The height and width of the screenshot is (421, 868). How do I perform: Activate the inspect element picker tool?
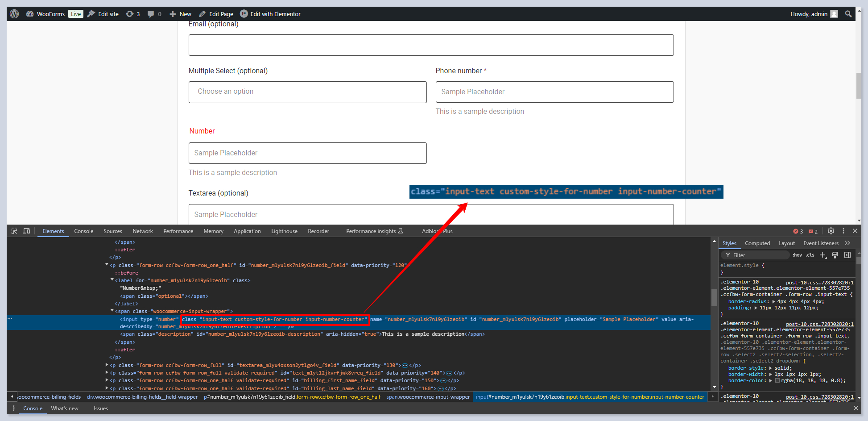(x=14, y=231)
